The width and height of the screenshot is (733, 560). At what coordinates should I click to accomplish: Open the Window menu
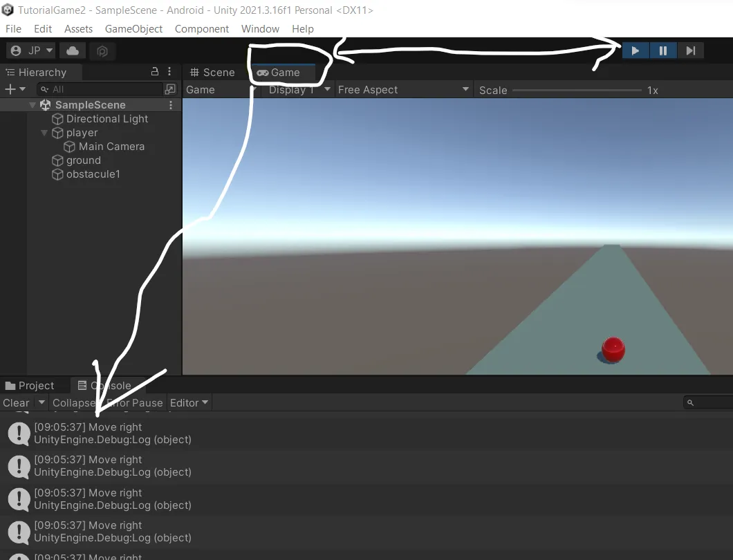(261, 29)
